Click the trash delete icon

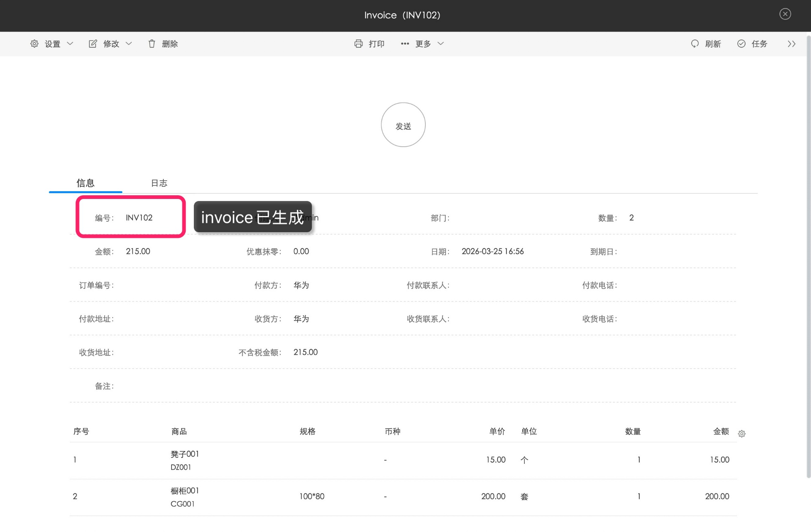coord(152,44)
